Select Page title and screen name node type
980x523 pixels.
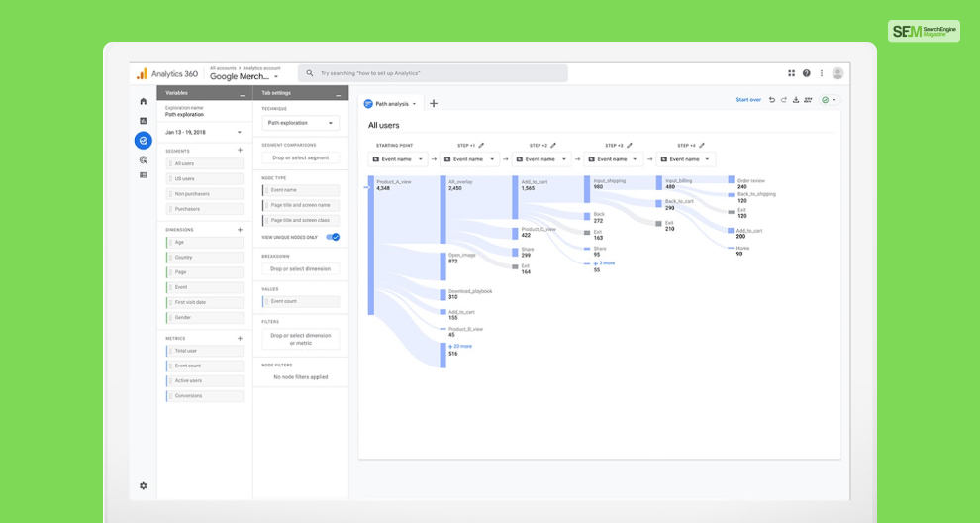[301, 205]
